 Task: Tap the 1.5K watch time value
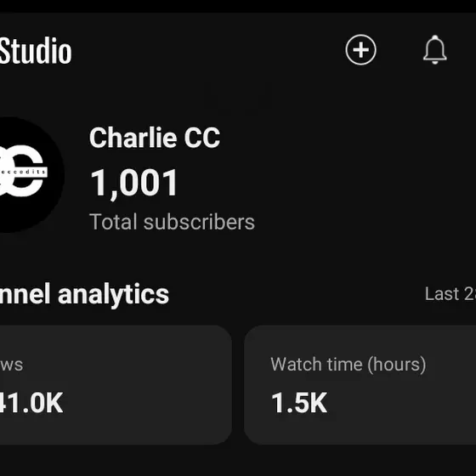[299, 403]
